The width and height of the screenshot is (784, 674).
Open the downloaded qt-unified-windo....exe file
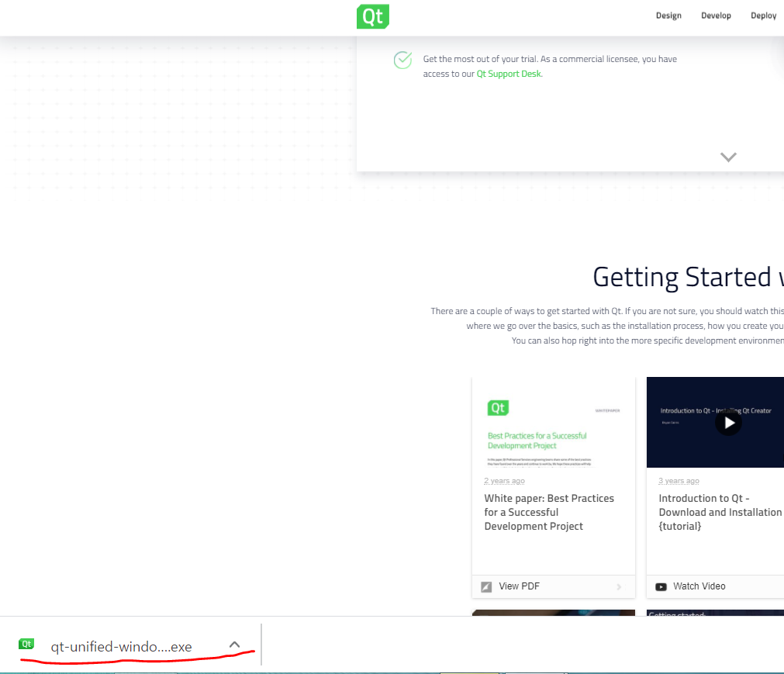[121, 647]
